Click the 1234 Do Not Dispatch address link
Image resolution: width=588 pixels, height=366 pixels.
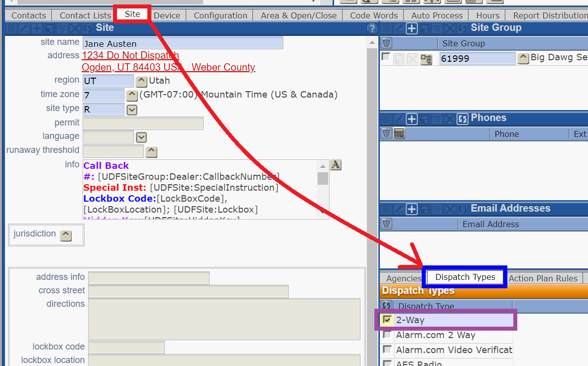point(130,55)
